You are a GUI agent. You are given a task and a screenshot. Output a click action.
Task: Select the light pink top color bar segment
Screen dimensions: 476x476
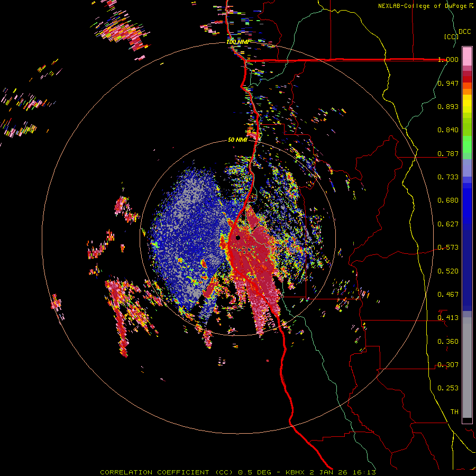(467, 57)
